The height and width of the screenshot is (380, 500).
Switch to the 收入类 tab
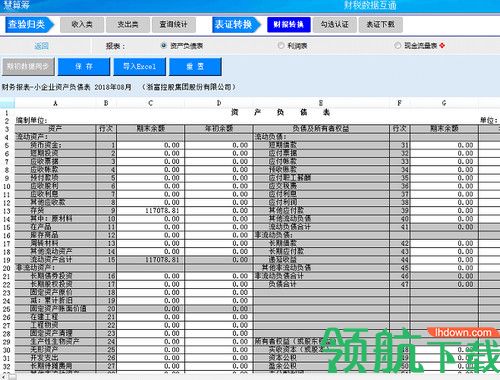point(82,24)
